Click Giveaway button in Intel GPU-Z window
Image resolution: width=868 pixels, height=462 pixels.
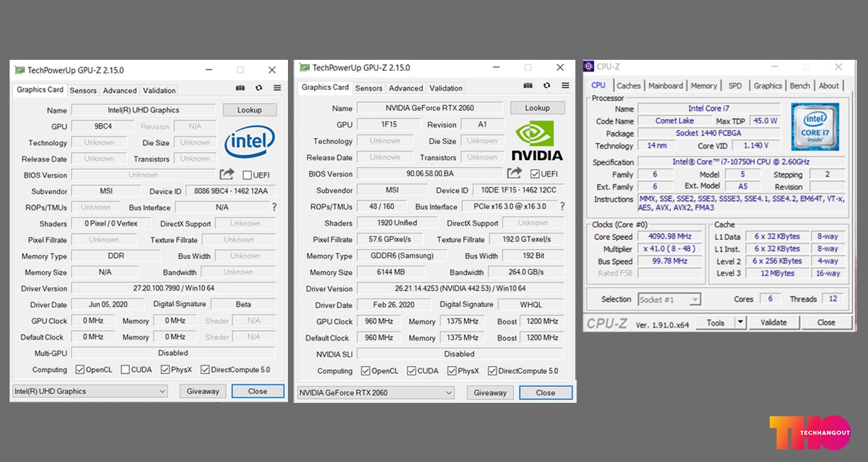pyautogui.click(x=203, y=391)
